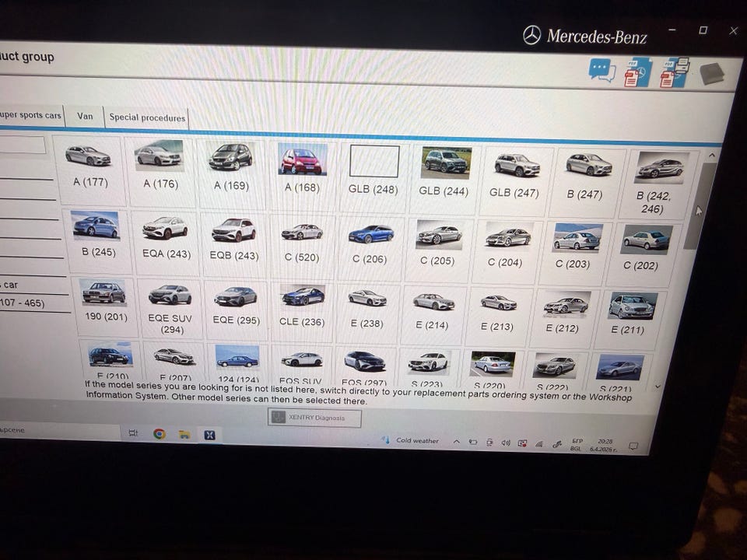The height and width of the screenshot is (560, 747).
Task: Select the B (247) model
Action: point(586,181)
